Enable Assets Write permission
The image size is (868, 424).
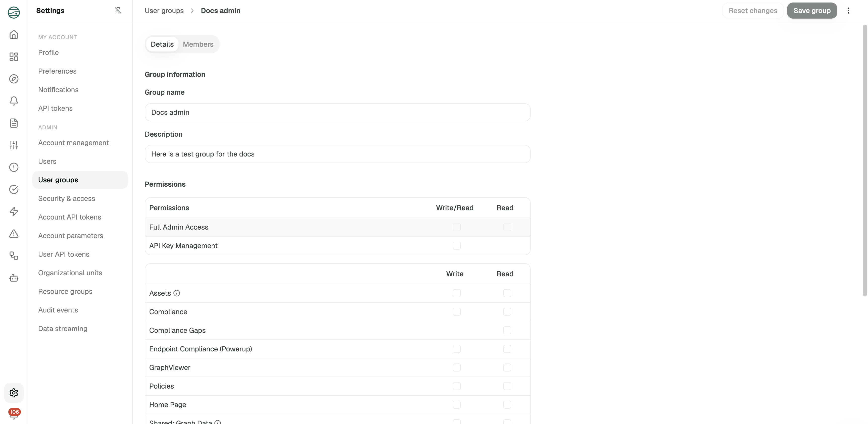coord(457,293)
